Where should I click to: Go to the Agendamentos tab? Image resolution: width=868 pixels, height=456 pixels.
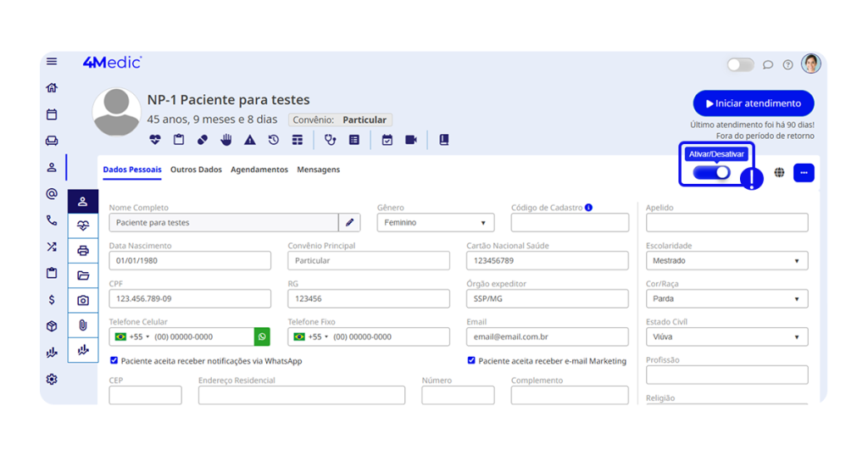point(259,170)
